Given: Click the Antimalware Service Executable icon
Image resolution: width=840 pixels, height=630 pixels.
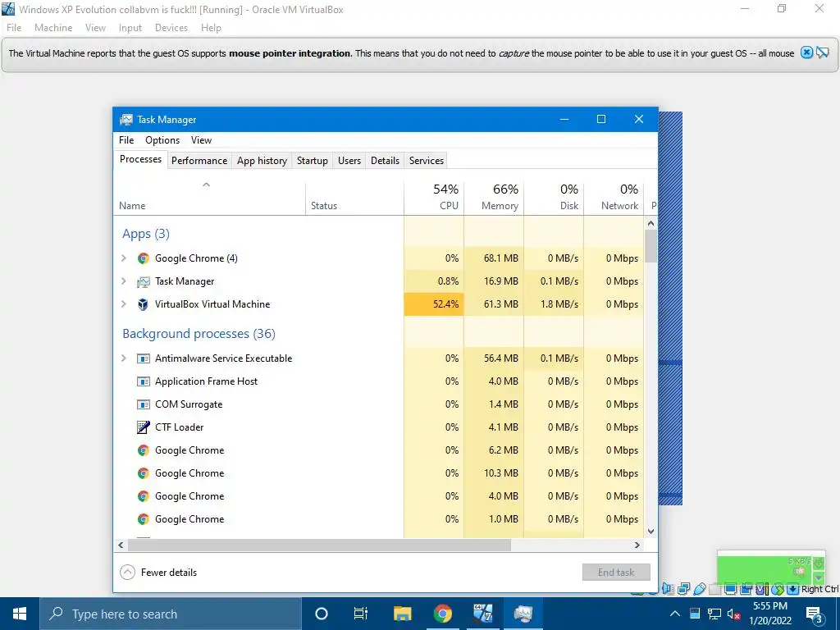Looking at the screenshot, I should tap(143, 358).
